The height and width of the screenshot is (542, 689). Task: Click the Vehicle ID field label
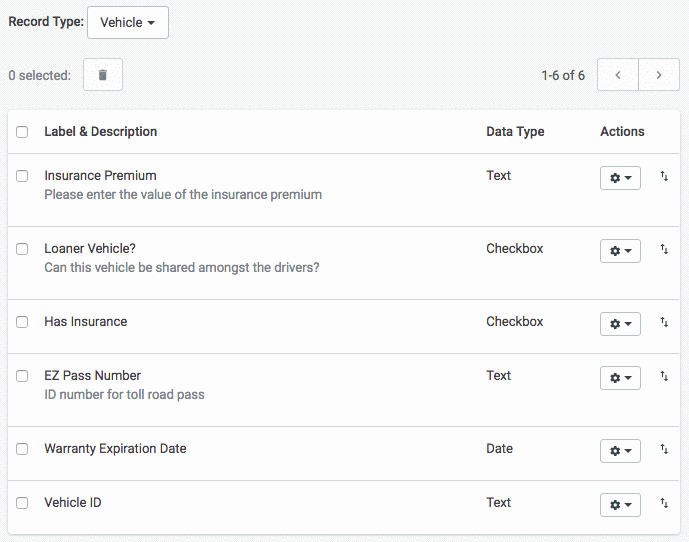pos(73,502)
